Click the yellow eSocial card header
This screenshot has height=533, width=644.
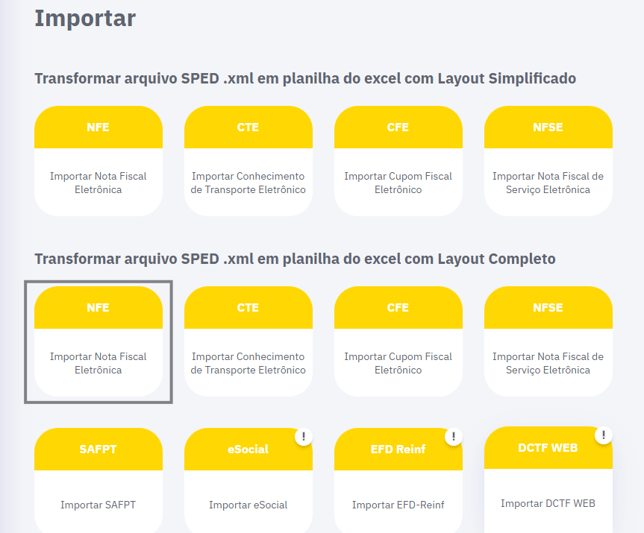(x=248, y=449)
